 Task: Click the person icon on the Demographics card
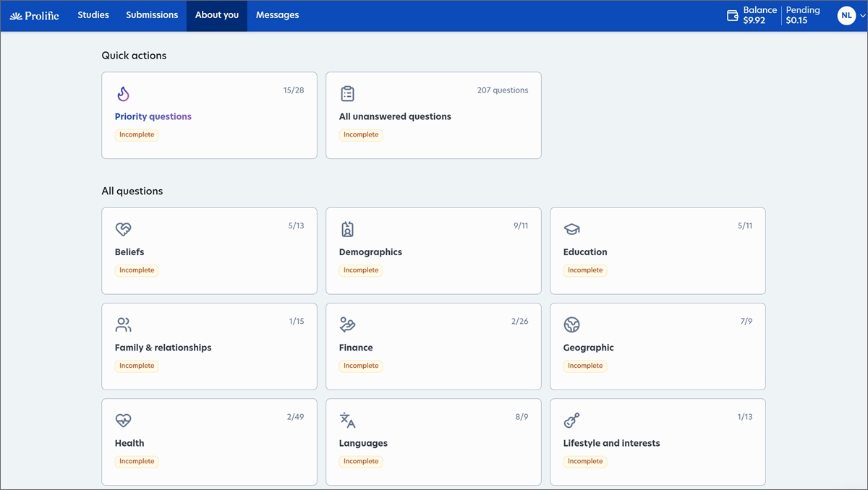347,229
